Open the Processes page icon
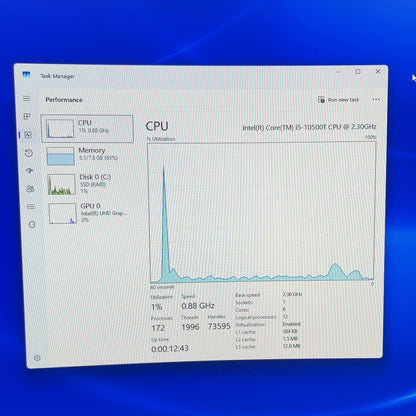This screenshot has width=416, height=416. coord(27,116)
